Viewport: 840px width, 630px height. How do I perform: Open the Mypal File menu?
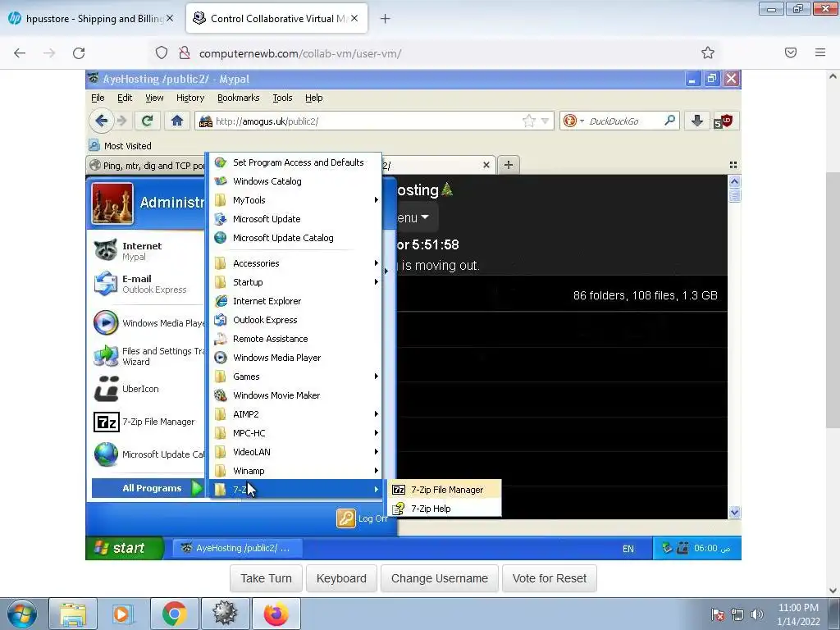[x=98, y=98]
